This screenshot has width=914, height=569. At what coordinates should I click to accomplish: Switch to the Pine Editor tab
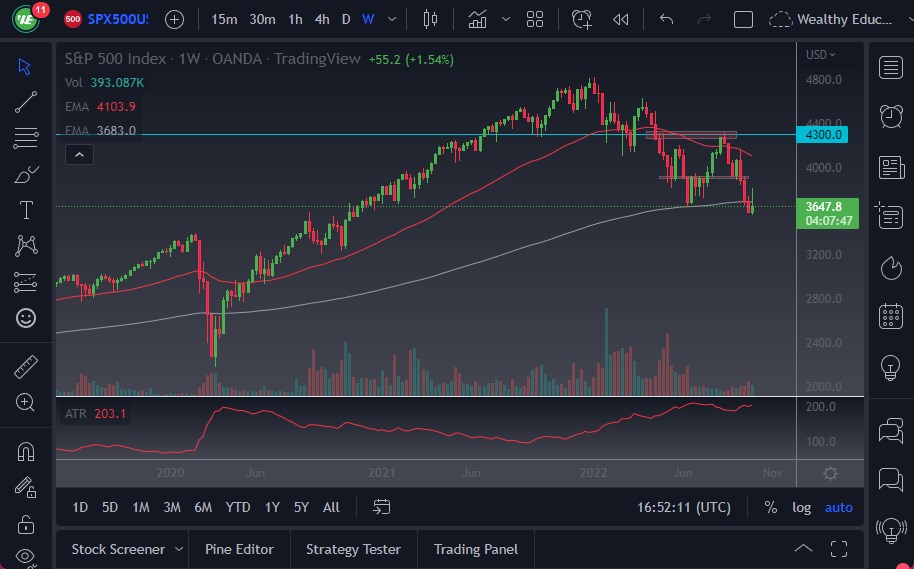click(240, 549)
